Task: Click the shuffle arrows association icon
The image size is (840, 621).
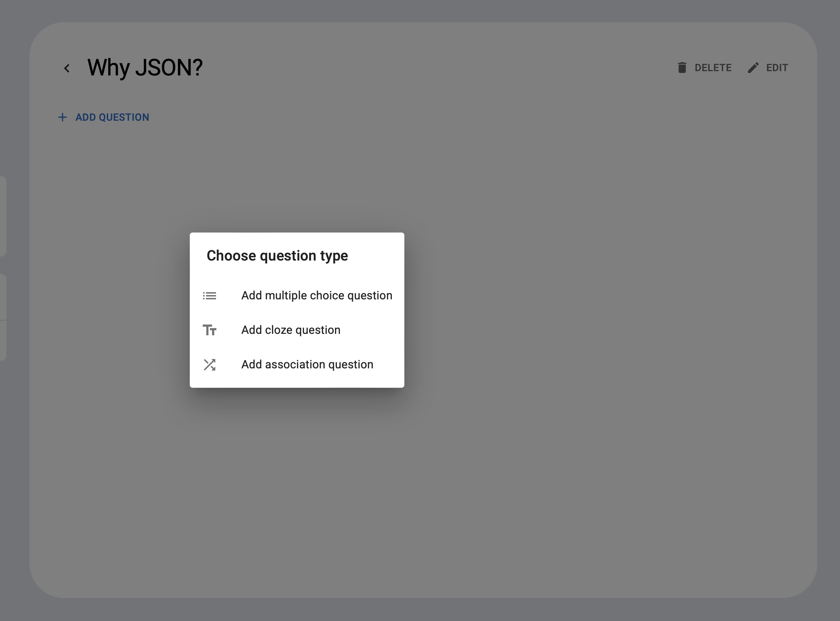Action: 210,365
